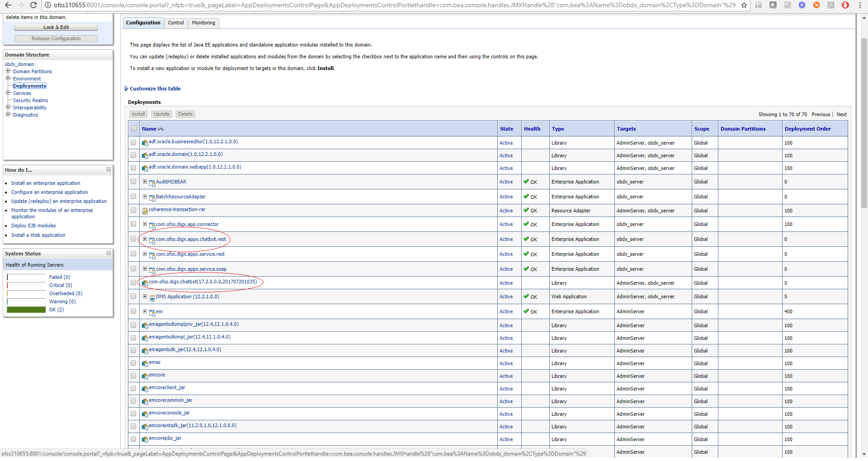The width and height of the screenshot is (868, 461).
Task: Click the browser back arrow
Action: click(x=8, y=5)
